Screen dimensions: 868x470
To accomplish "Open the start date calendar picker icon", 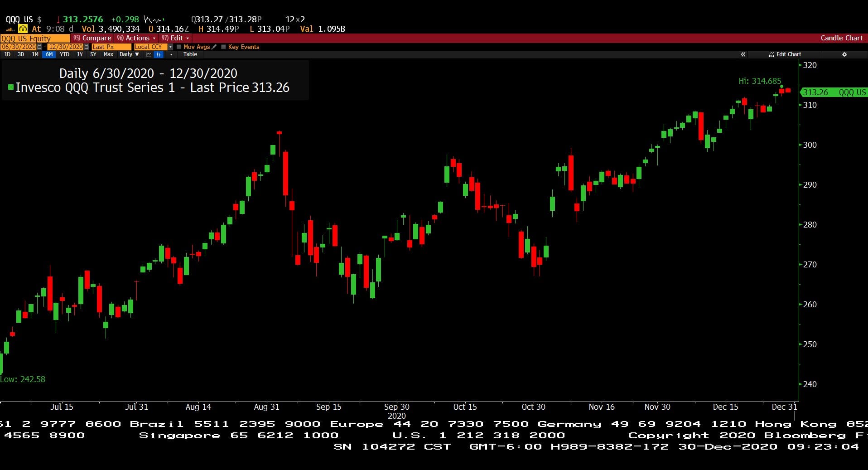I will (x=39, y=47).
